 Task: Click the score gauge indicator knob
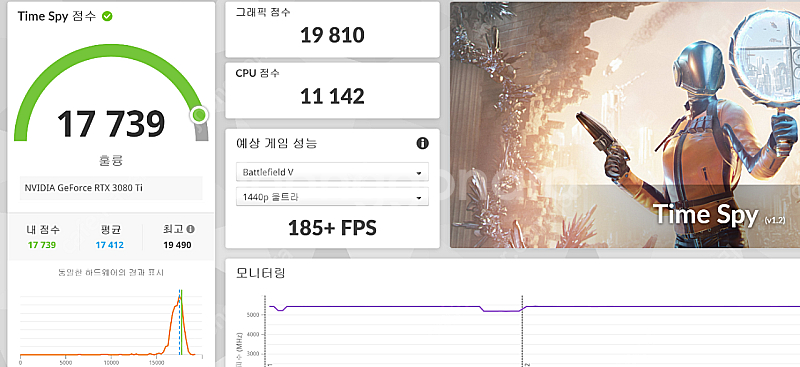[x=199, y=115]
